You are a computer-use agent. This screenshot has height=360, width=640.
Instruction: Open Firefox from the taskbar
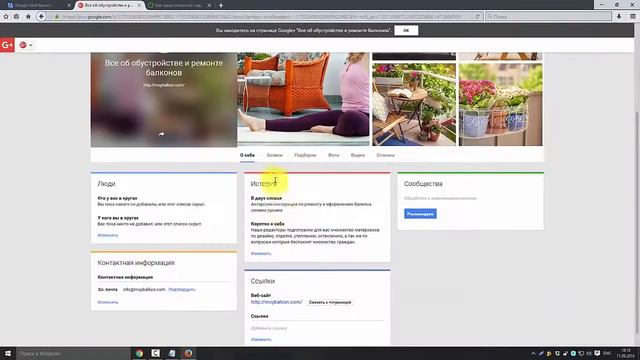click(188, 353)
